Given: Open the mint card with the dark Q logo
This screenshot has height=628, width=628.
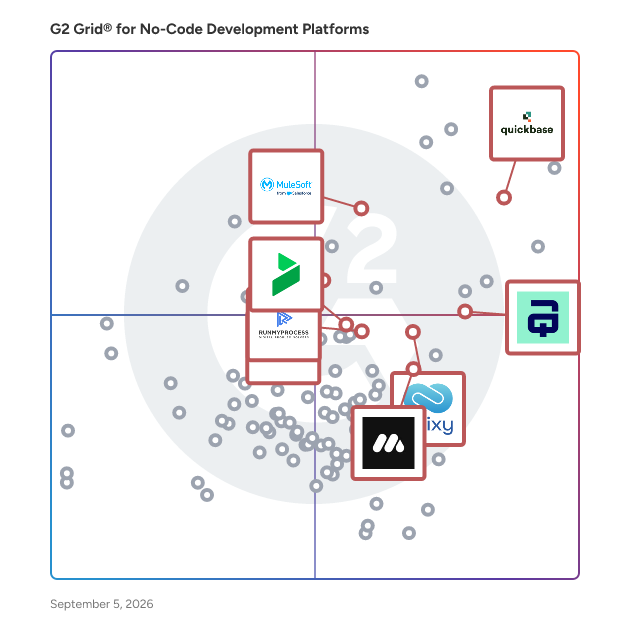Looking at the screenshot, I should pyautogui.click(x=543, y=317).
